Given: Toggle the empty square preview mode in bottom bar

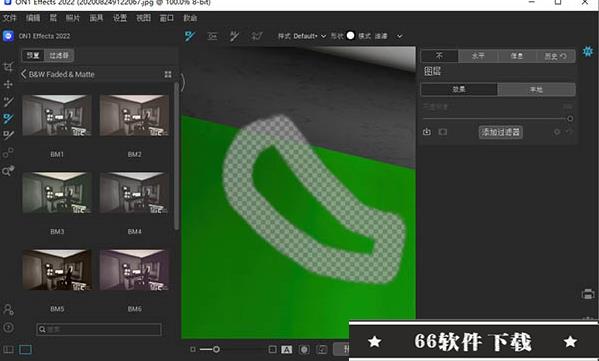Looking at the screenshot, I should pyautogui.click(x=272, y=350).
